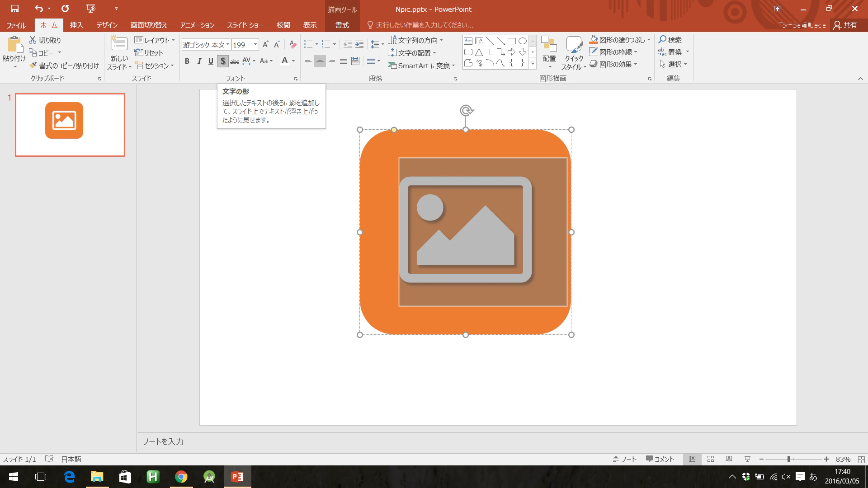Viewport: 868px width, 488px height.
Task: Open the drawing tools Format (書式) tab
Action: 342,25
